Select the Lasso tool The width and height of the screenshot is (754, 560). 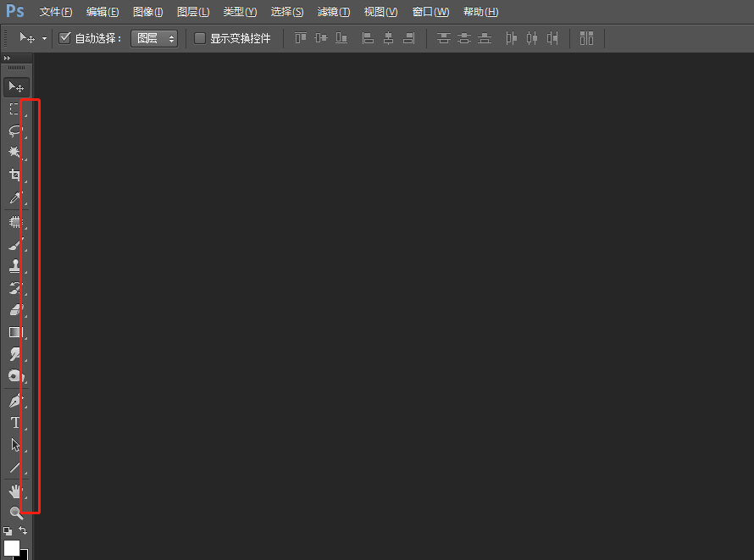pyautogui.click(x=15, y=131)
